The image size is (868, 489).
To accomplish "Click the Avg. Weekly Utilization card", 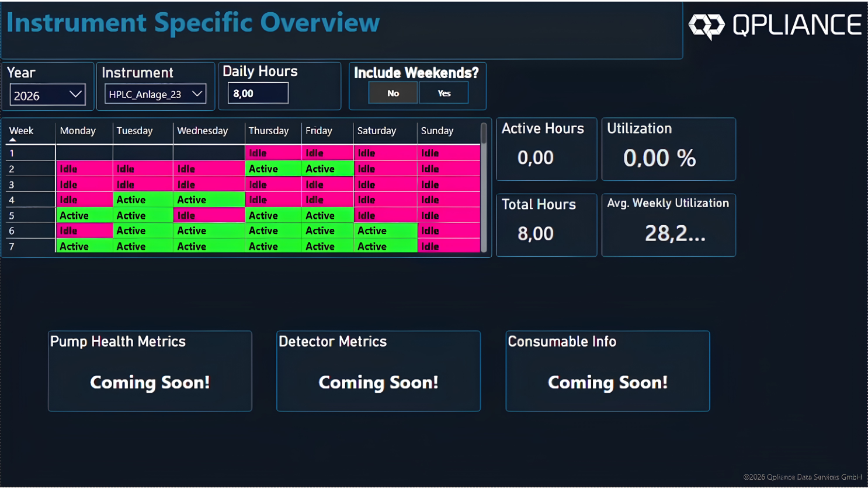I will coord(668,225).
